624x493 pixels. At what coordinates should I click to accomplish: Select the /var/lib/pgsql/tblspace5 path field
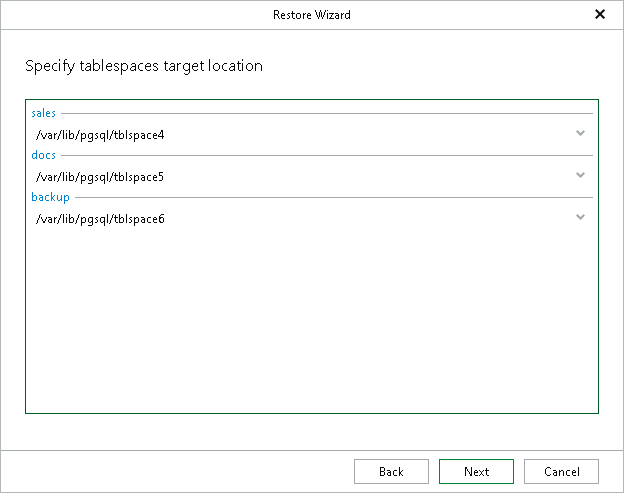(300, 177)
